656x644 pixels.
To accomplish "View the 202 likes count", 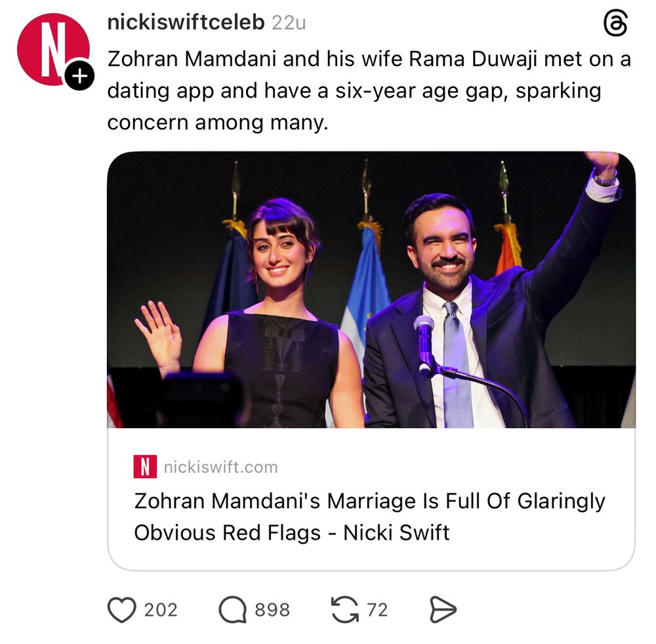I will (x=161, y=610).
